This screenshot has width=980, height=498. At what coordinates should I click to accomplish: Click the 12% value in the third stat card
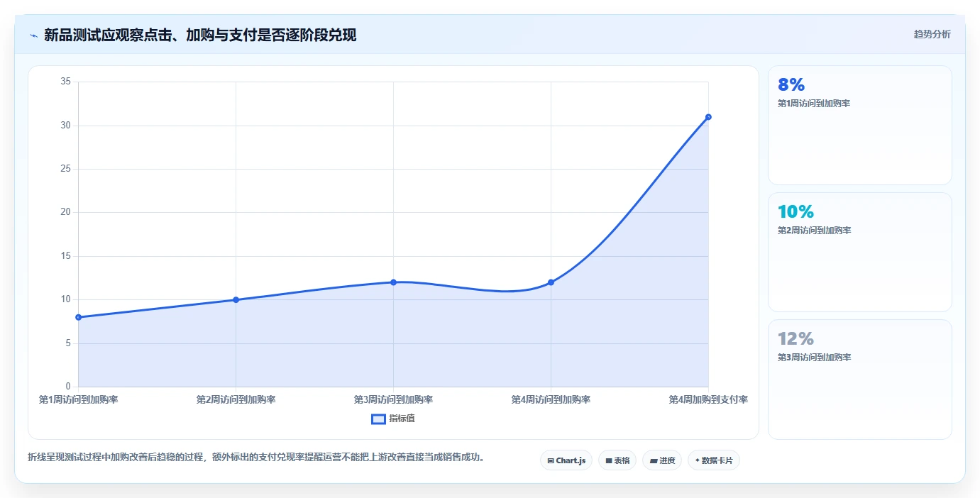point(795,339)
